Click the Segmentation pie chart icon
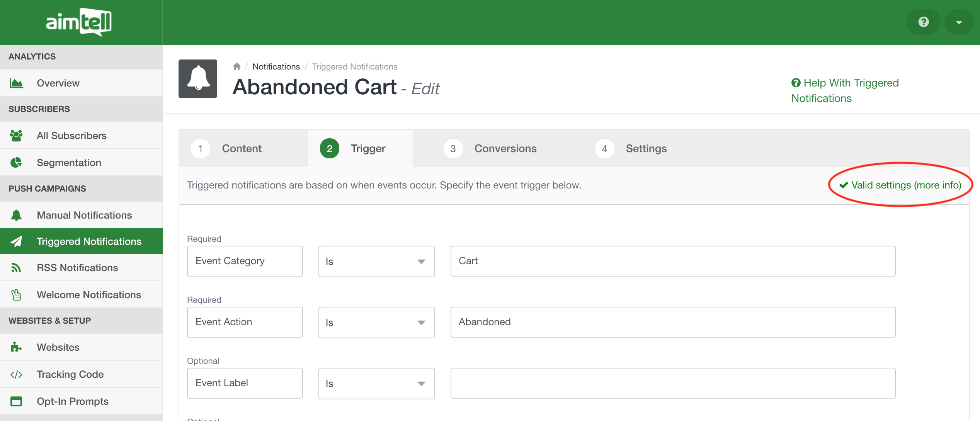 (x=16, y=163)
